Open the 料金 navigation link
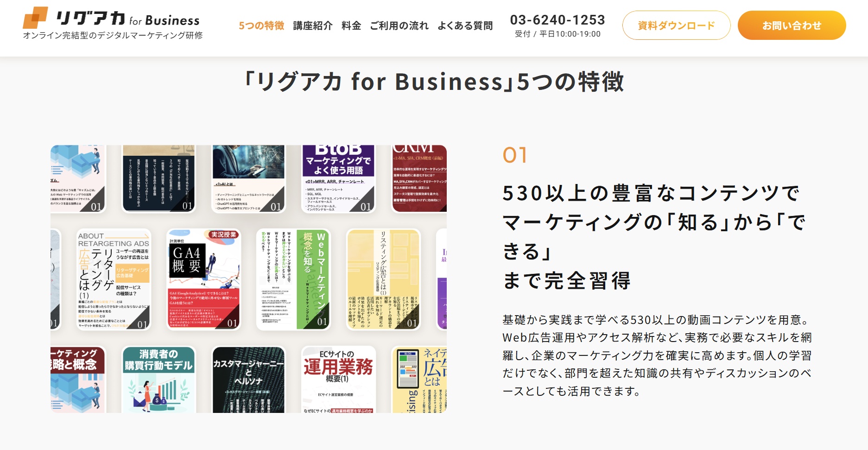The image size is (868, 450). tap(351, 25)
